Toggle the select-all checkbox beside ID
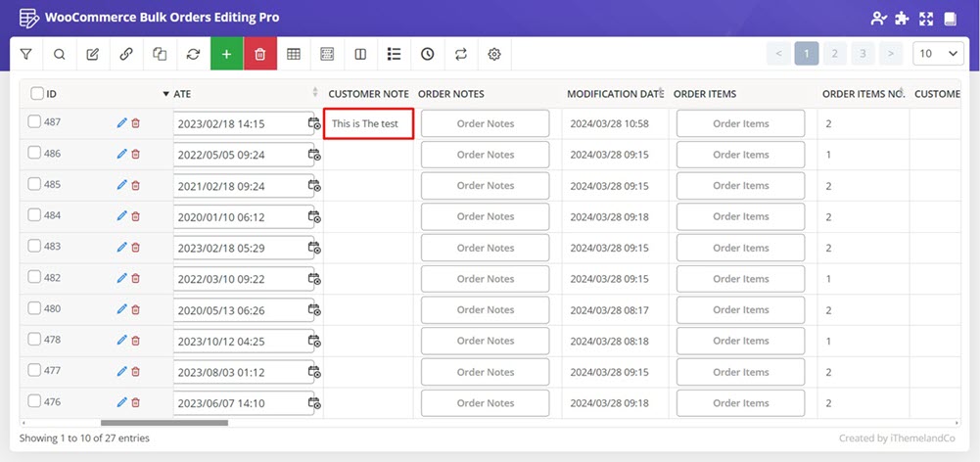The height and width of the screenshot is (462, 980). tap(37, 94)
